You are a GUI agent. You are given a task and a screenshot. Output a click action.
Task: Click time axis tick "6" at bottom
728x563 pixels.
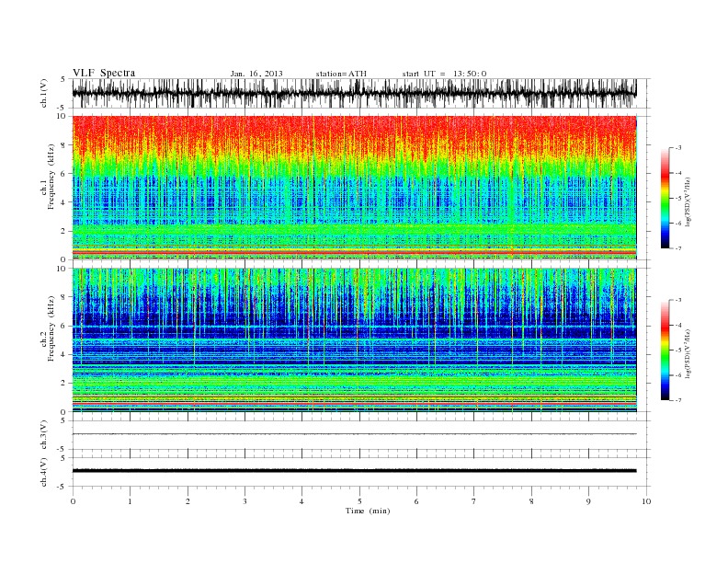416,501
